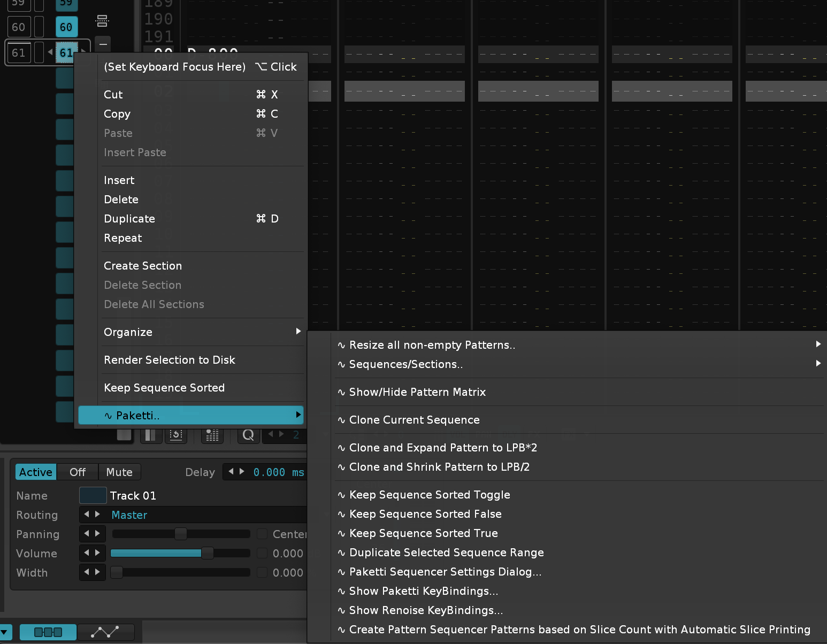Choose Repeat from the context menu

191,238
